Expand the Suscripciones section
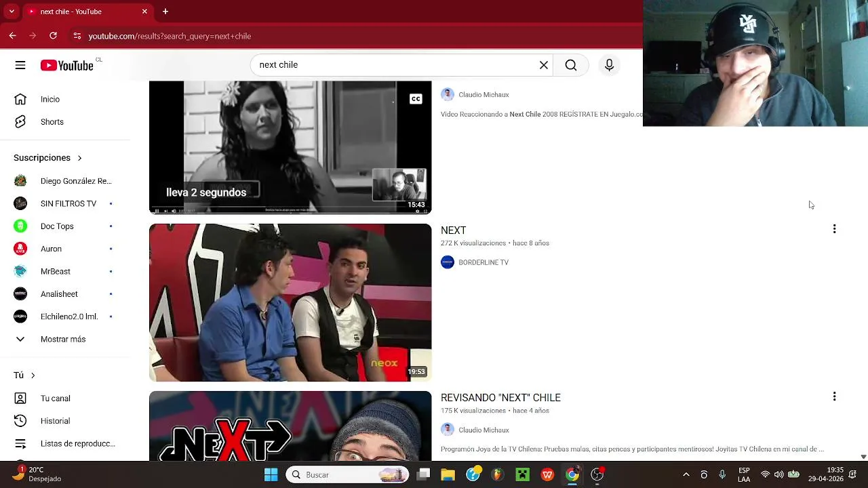Viewport: 868px width, 488px height. point(47,158)
